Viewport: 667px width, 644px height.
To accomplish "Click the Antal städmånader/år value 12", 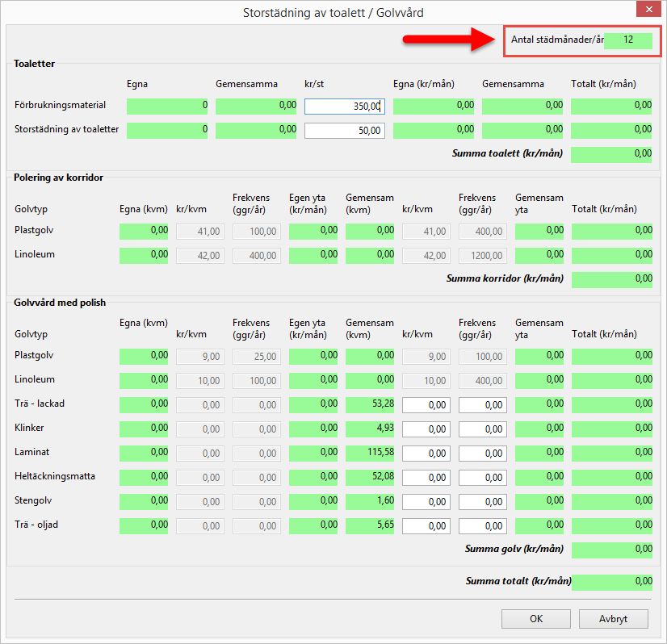I will (x=627, y=40).
